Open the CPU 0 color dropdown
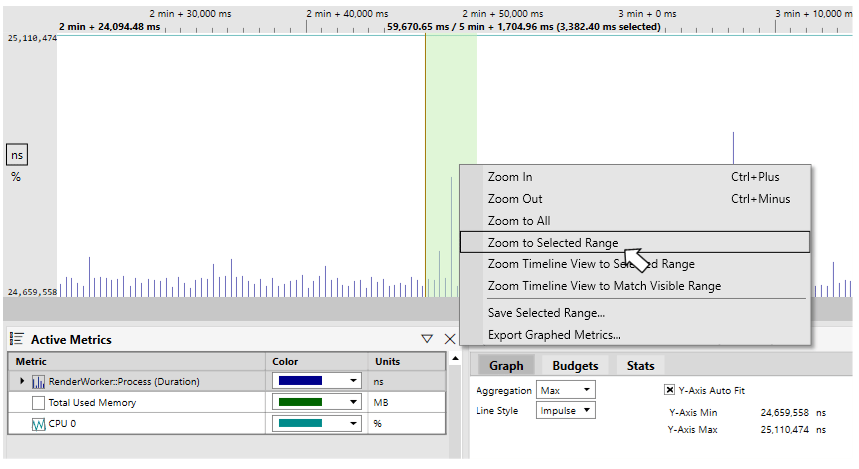Viewport: 859px width, 469px height. tap(353, 423)
